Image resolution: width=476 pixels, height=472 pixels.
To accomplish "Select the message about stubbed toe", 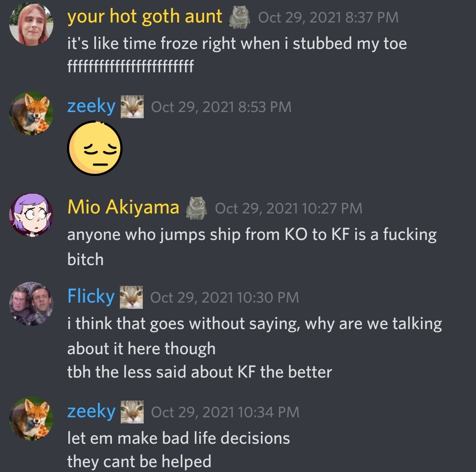I will click(x=237, y=44).
